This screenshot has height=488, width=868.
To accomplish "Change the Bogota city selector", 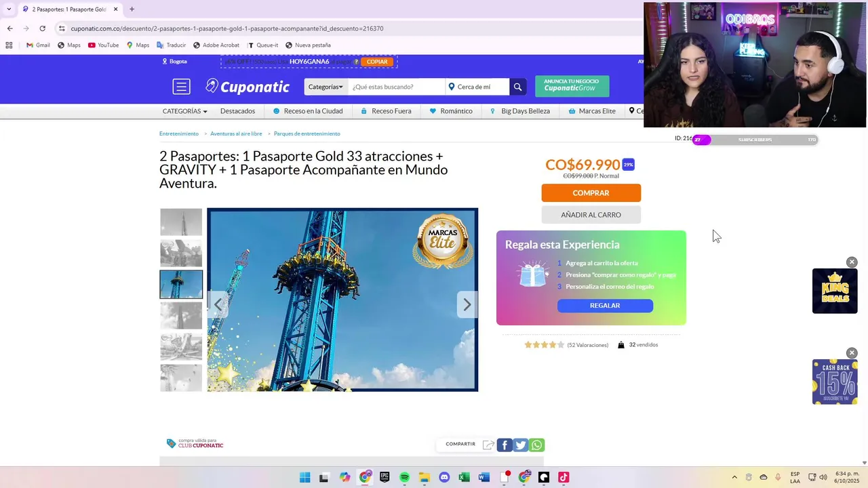I will [174, 62].
